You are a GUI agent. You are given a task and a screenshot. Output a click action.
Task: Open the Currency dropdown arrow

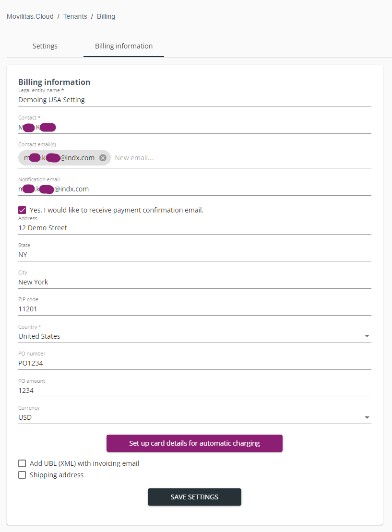pos(367,417)
